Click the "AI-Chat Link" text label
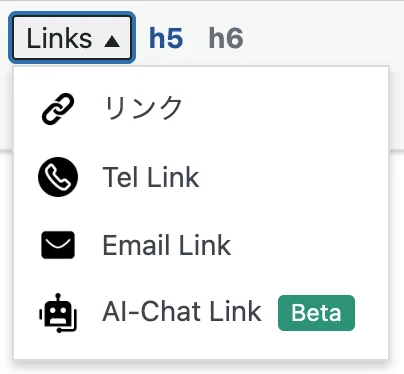 (x=182, y=312)
